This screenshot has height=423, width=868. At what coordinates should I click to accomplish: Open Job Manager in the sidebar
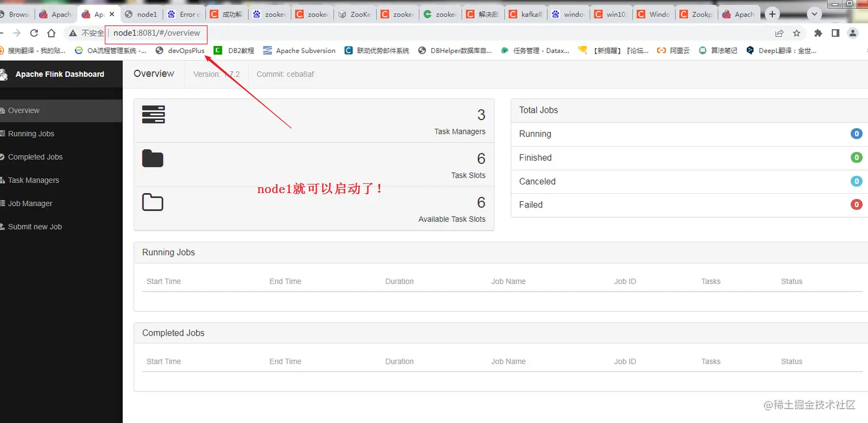pyautogui.click(x=61, y=203)
